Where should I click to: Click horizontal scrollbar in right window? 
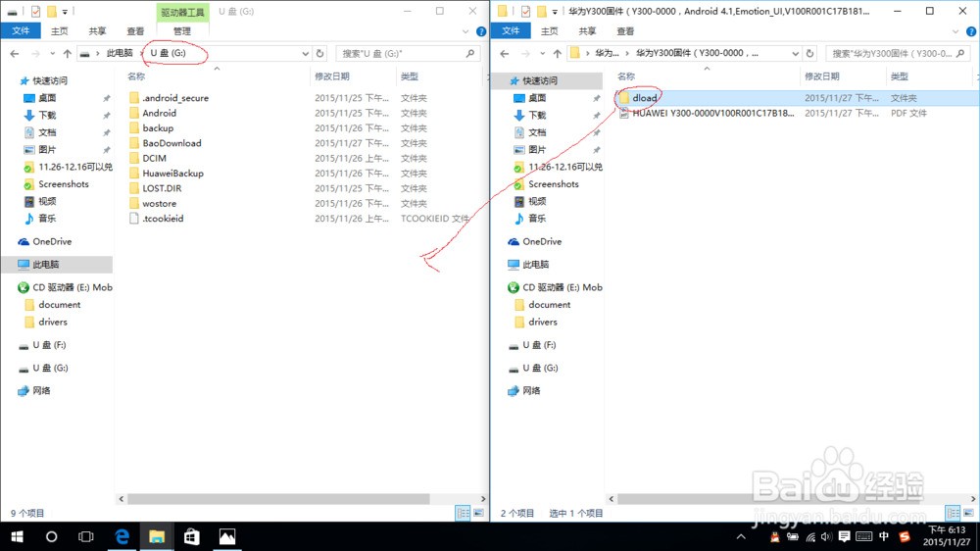pos(770,499)
